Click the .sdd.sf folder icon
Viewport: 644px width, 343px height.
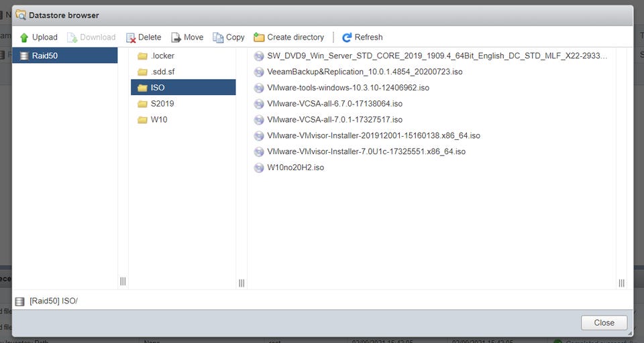[x=142, y=72]
